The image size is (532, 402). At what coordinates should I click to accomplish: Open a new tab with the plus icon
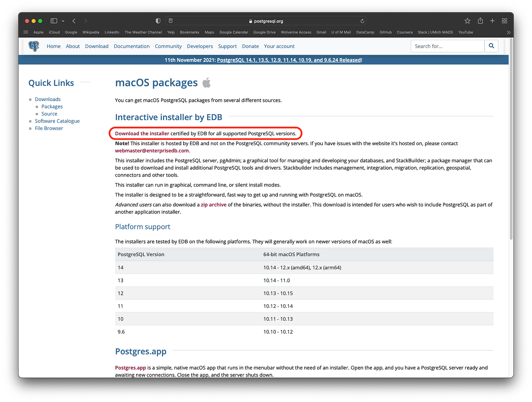pos(492,21)
